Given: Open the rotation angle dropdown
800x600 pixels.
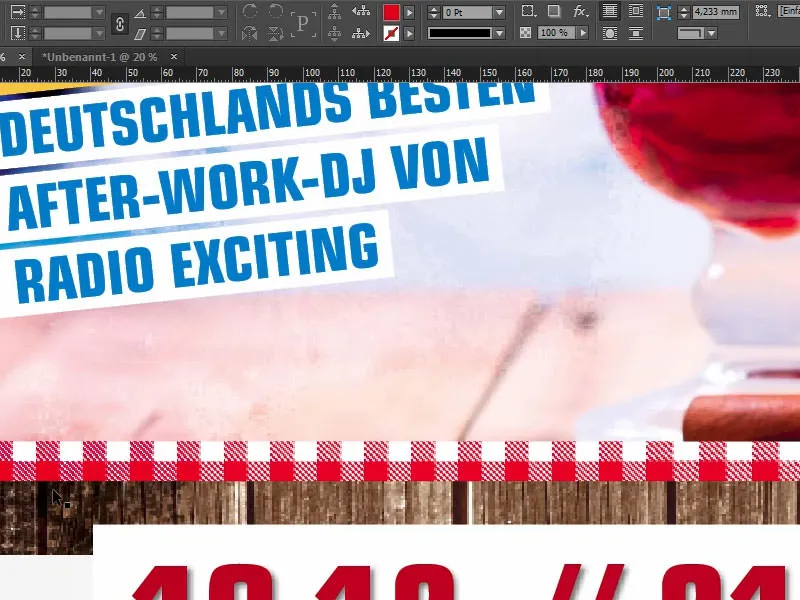Looking at the screenshot, I should coord(221,12).
